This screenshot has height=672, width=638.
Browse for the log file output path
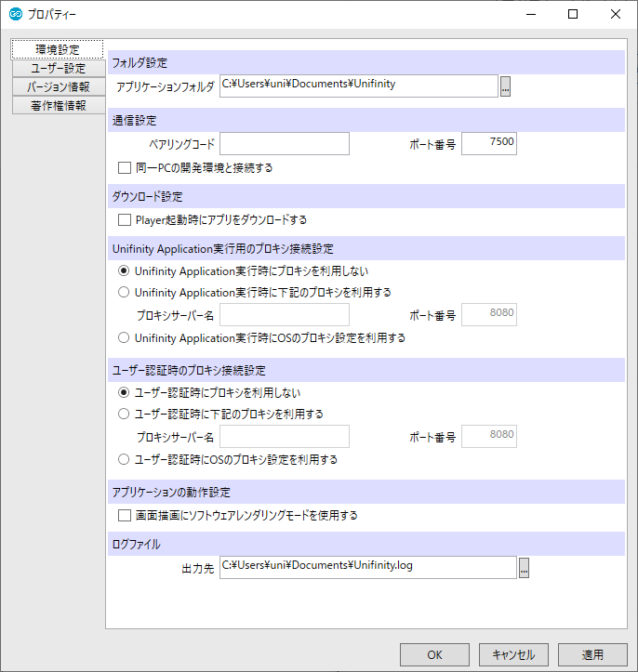point(524,568)
